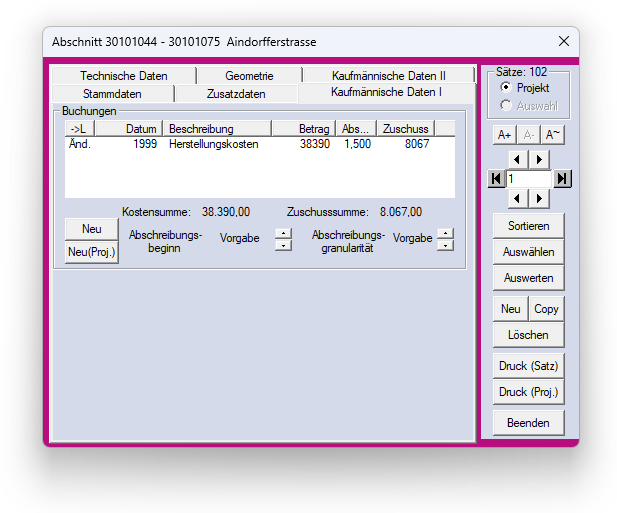Click left arrow below record number field
The image size is (617, 513).
pyautogui.click(x=517, y=198)
